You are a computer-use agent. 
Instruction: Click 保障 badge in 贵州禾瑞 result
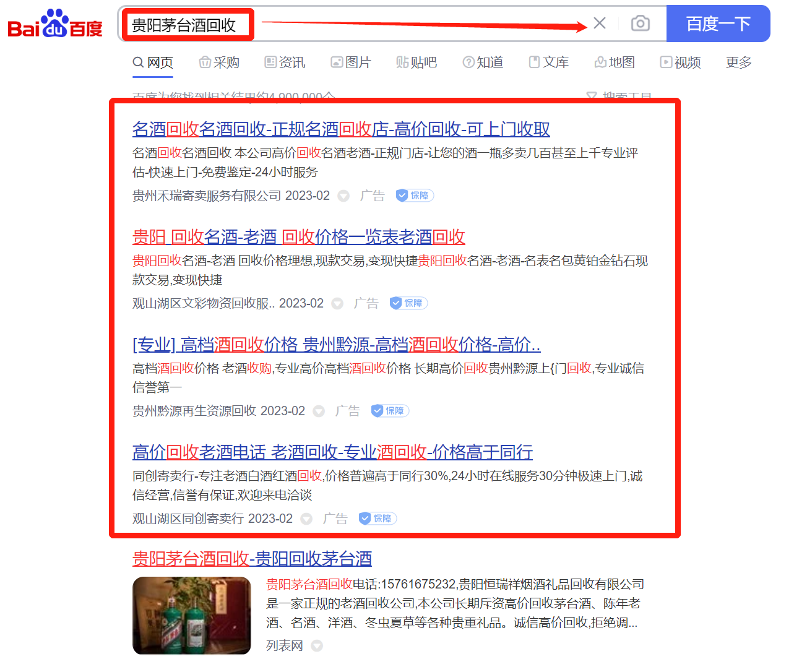point(415,196)
